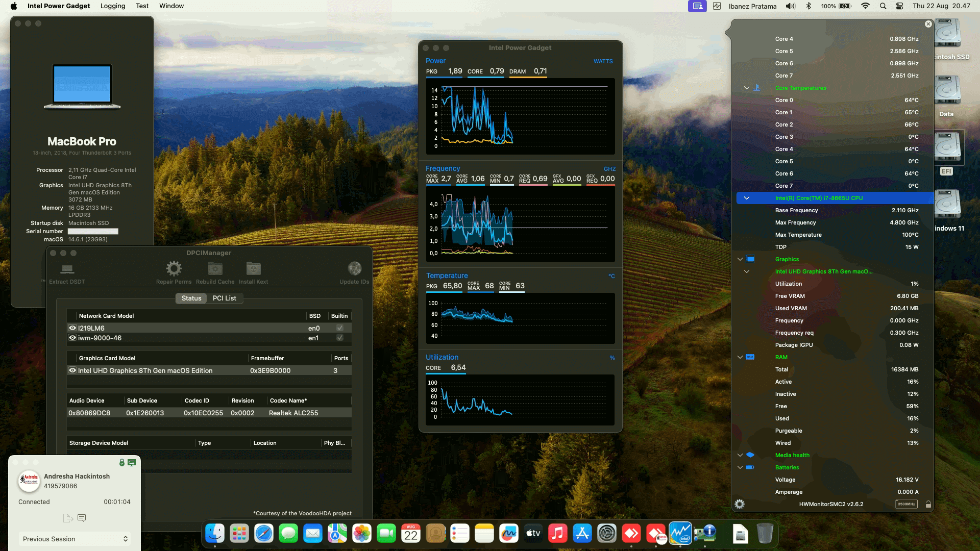Viewport: 980px width, 551px height.
Task: Click the Update IDs globe icon
Action: click(x=354, y=268)
